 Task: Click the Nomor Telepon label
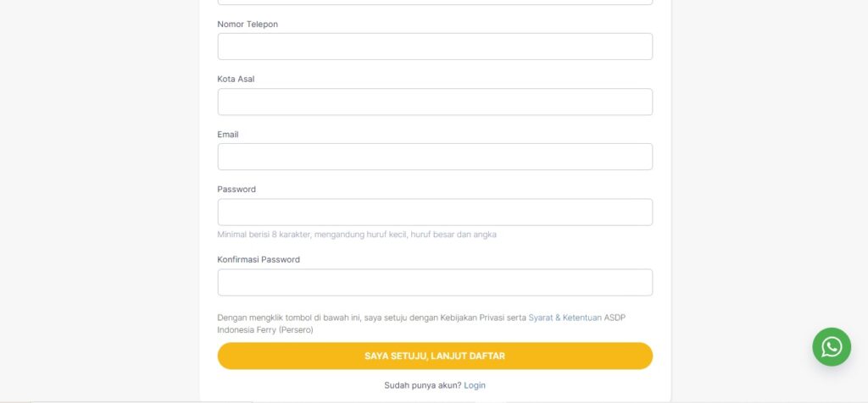pyautogui.click(x=248, y=25)
